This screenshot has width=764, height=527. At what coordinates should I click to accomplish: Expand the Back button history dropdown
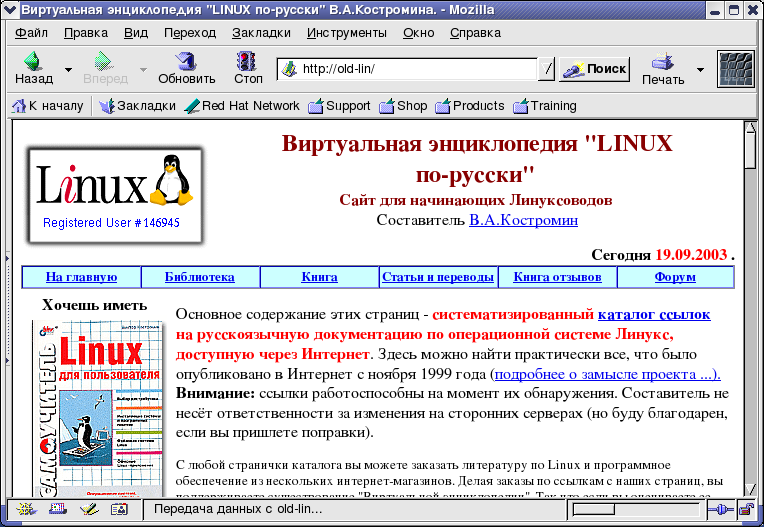coord(69,70)
